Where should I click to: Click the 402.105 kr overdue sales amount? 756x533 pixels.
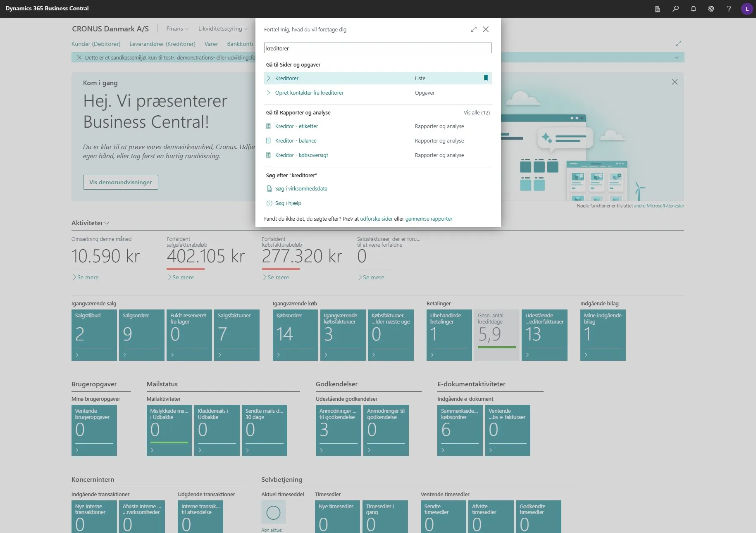point(206,256)
